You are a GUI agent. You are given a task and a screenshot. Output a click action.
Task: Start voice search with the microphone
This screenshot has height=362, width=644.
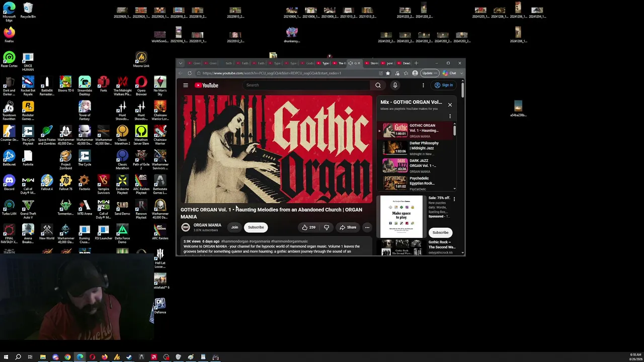(395, 85)
